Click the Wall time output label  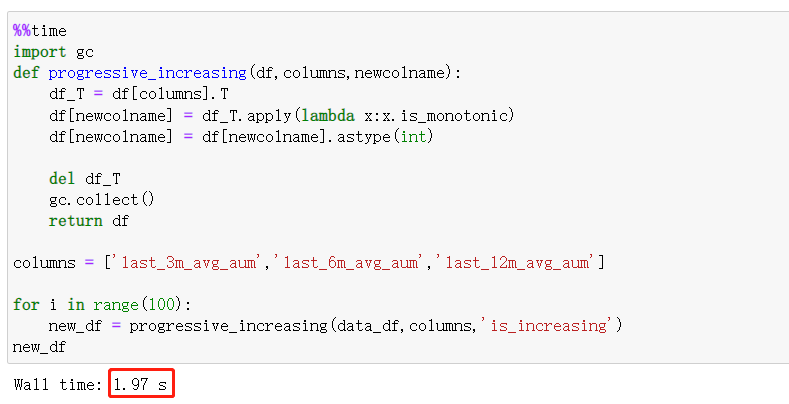pos(57,385)
